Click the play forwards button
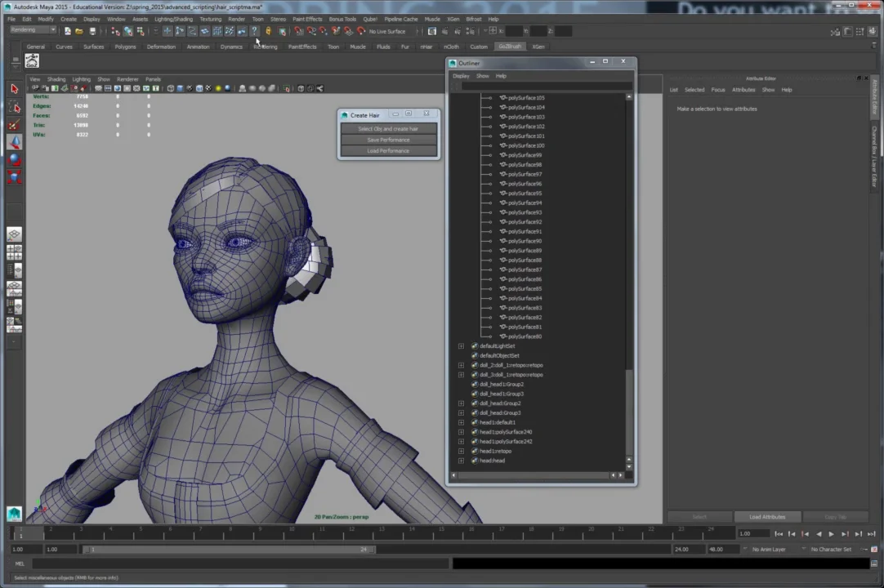This screenshot has height=588, width=884. pyautogui.click(x=831, y=534)
